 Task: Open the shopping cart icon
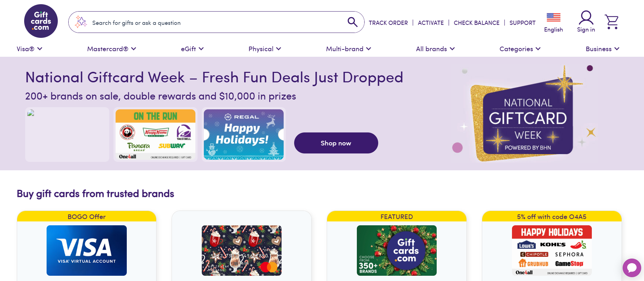coord(611,22)
